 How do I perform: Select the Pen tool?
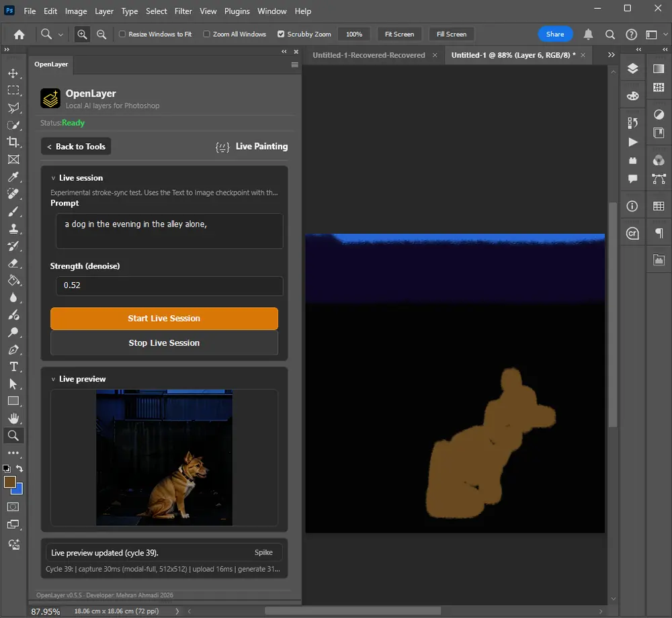tap(13, 349)
